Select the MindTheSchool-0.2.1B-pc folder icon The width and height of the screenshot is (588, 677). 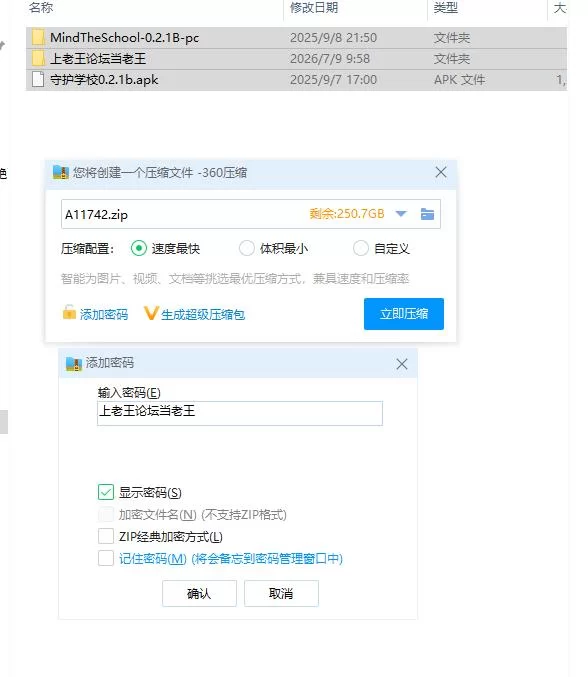click(38, 38)
